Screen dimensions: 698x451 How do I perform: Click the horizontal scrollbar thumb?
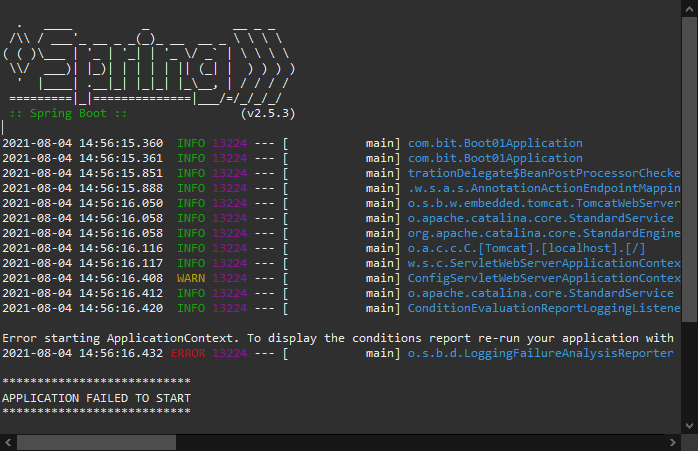tap(97, 443)
